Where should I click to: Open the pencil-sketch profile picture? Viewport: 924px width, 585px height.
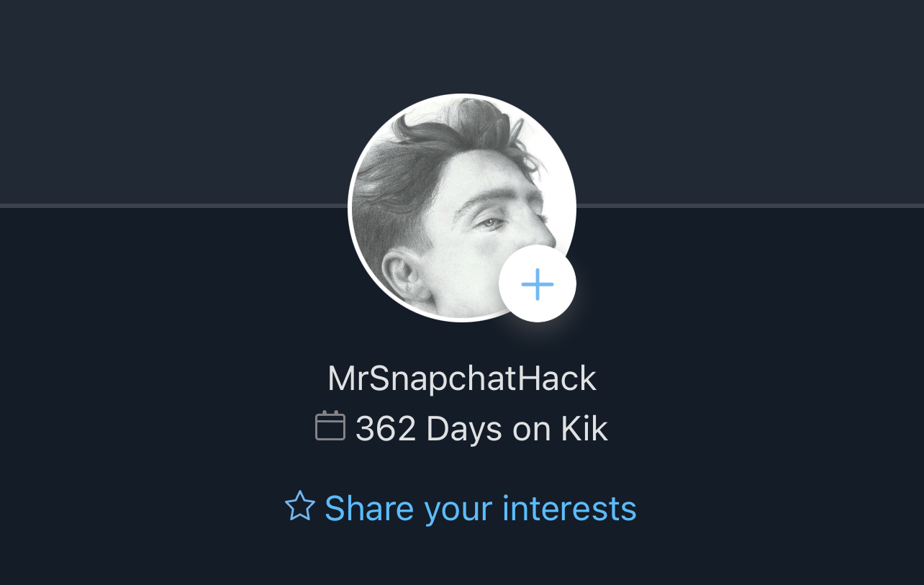click(462, 207)
